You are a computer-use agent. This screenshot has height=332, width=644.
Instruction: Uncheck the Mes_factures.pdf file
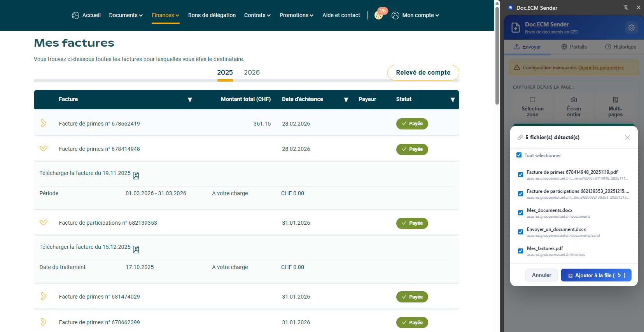(520, 251)
